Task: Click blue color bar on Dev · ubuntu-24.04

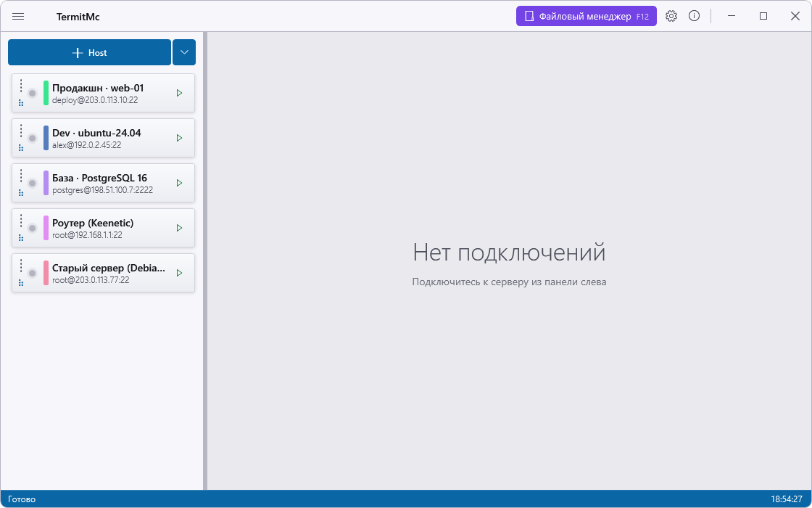Action: tap(46, 138)
